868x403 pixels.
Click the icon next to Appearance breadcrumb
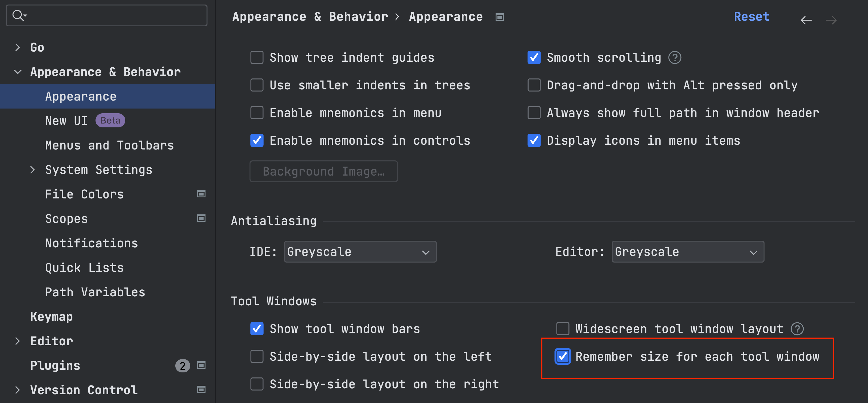click(499, 17)
